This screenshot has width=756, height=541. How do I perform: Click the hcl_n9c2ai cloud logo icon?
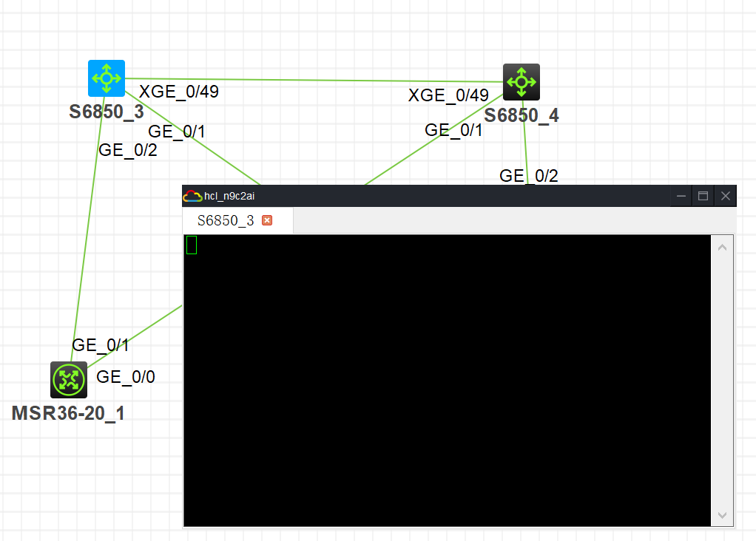pos(192,196)
